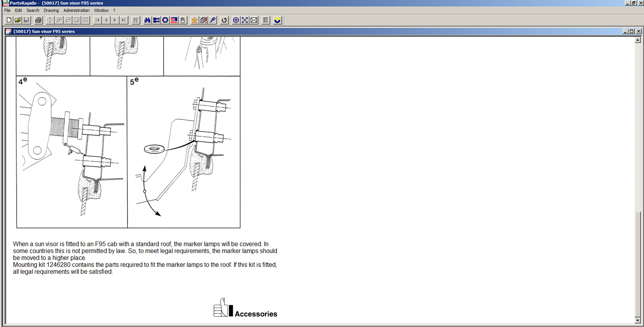The image size is (644, 327).
Task: Click the vertical scrollbar down arrow
Action: tap(638, 320)
